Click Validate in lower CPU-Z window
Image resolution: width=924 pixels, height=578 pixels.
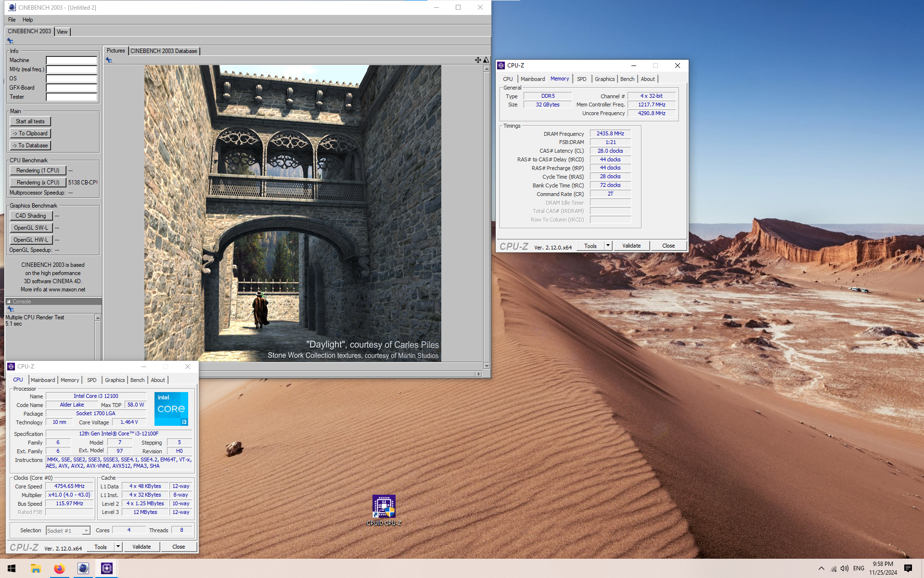tap(141, 547)
